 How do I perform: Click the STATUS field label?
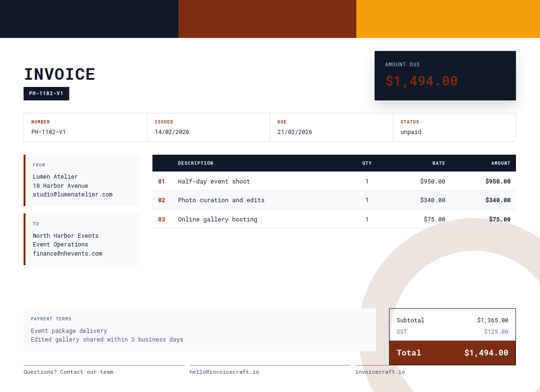pyautogui.click(x=410, y=122)
